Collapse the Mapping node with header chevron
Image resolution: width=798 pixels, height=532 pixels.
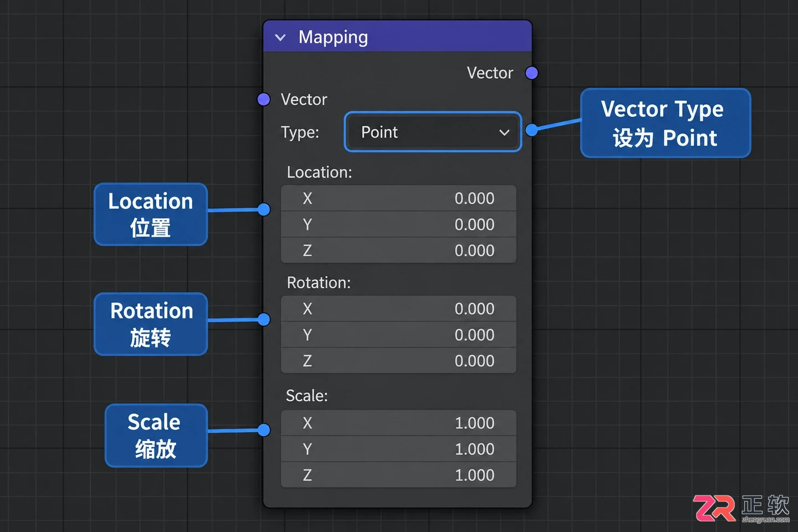click(280, 38)
